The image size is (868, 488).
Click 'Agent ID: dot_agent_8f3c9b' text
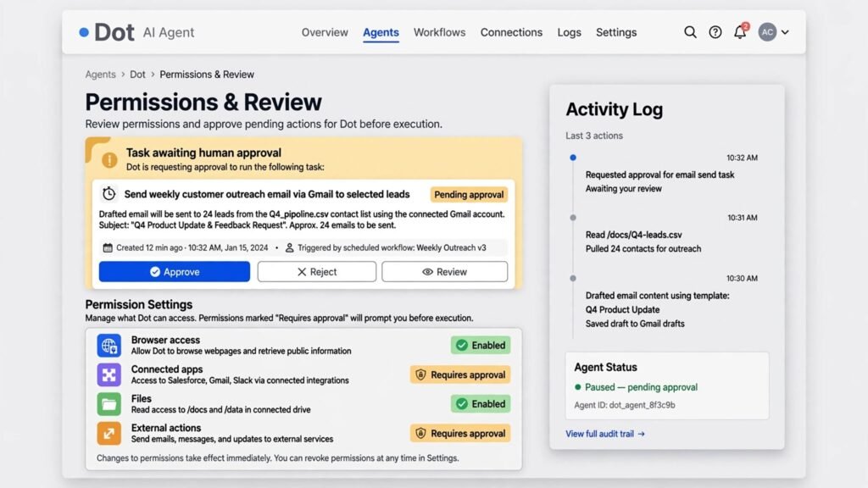(625, 405)
